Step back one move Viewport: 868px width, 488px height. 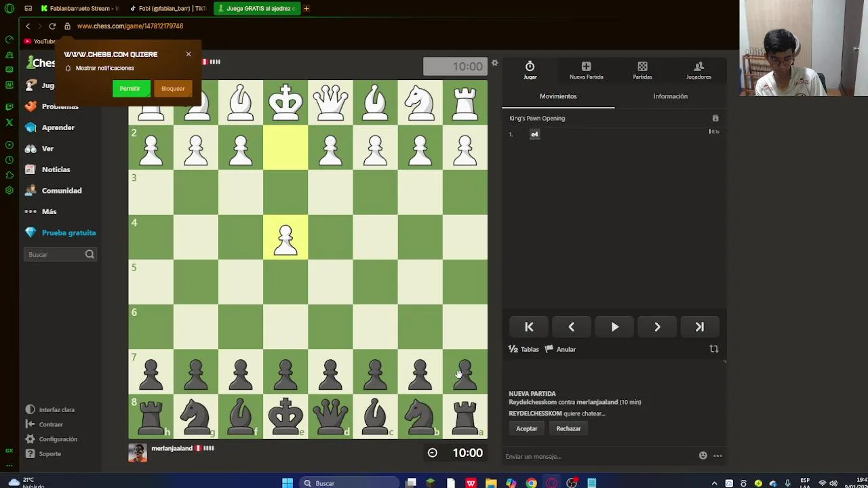pos(571,327)
